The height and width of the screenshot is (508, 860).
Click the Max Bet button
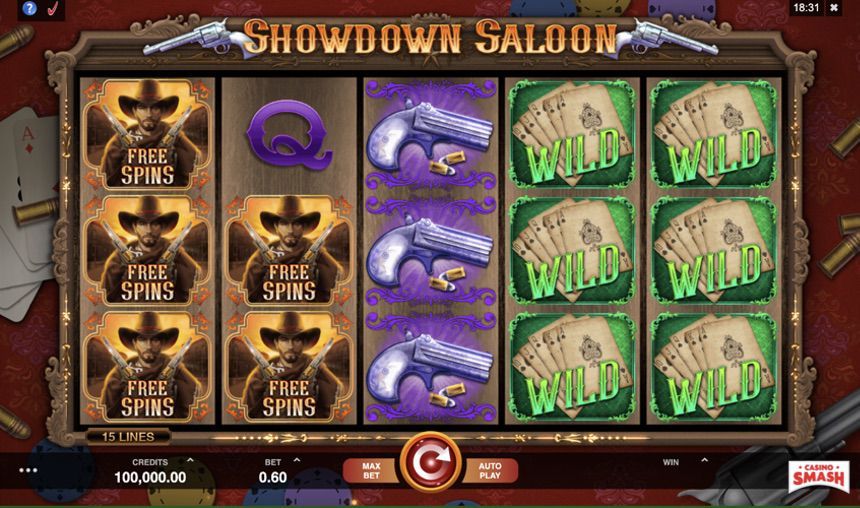(371, 471)
